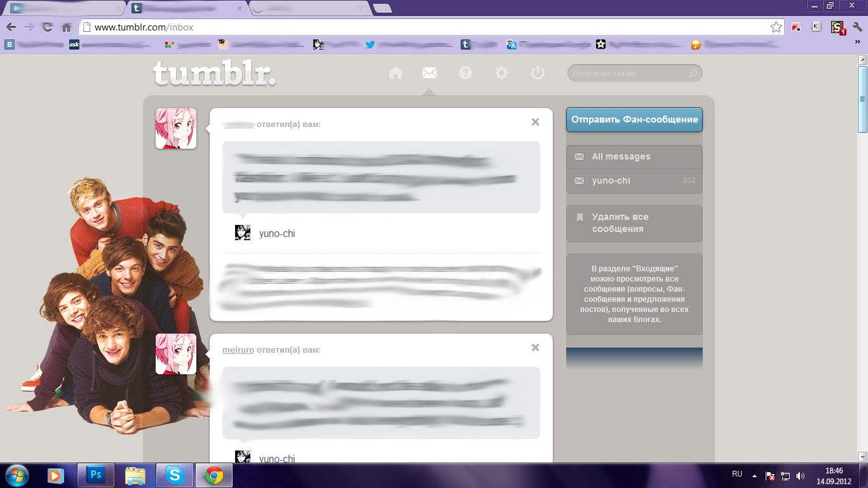
Task: Open the Chrome wrench menu
Action: [x=857, y=27]
